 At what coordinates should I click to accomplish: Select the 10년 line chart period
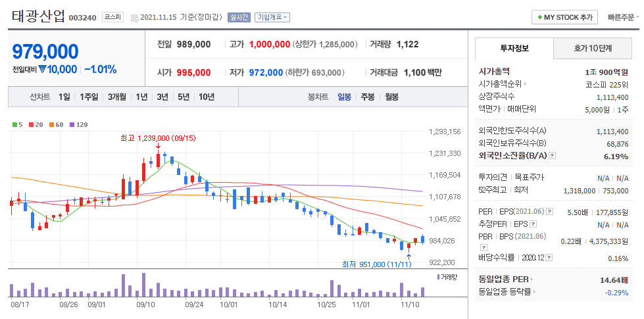click(207, 97)
